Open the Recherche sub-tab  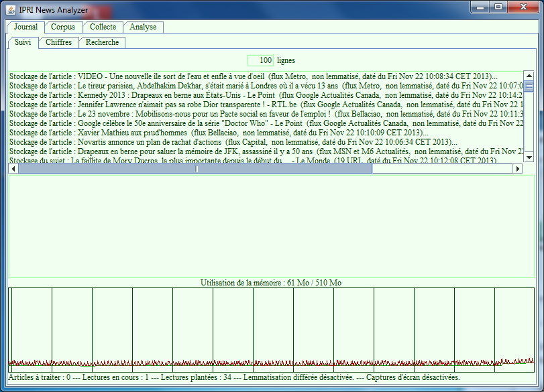102,42
